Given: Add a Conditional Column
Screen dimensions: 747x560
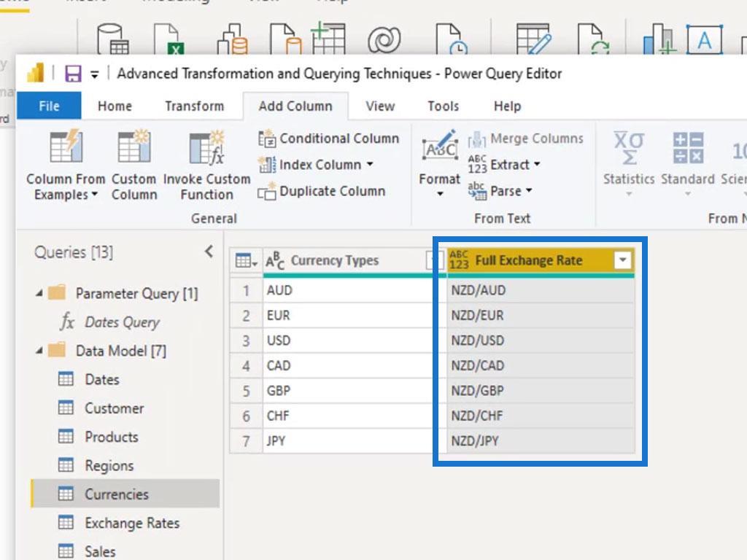Looking at the screenshot, I should (328, 139).
